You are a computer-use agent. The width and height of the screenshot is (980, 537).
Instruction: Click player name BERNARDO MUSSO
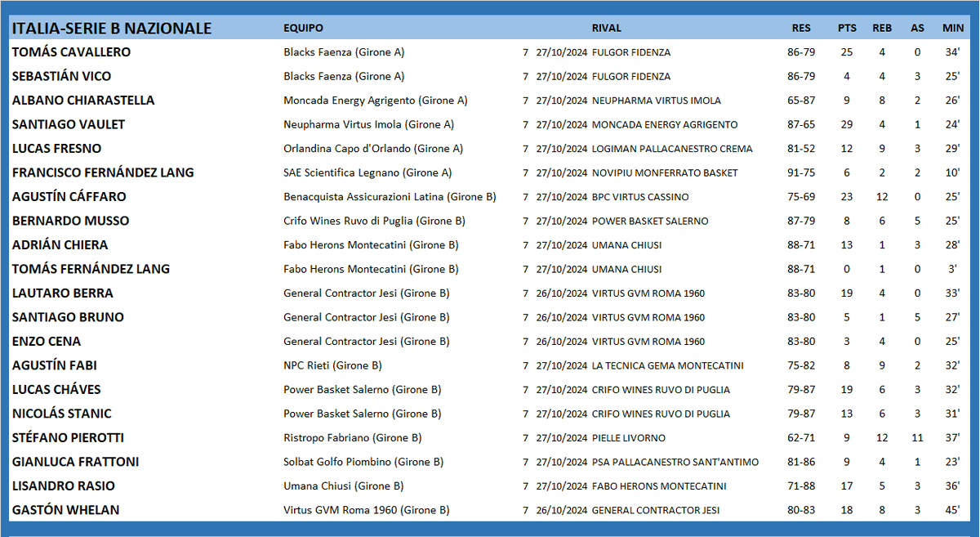[x=70, y=221]
